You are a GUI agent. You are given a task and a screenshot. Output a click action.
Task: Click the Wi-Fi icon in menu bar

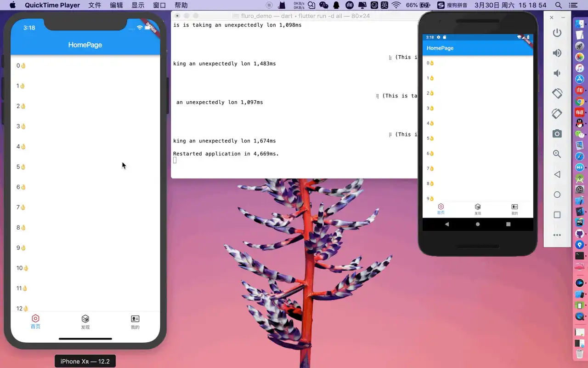click(396, 5)
